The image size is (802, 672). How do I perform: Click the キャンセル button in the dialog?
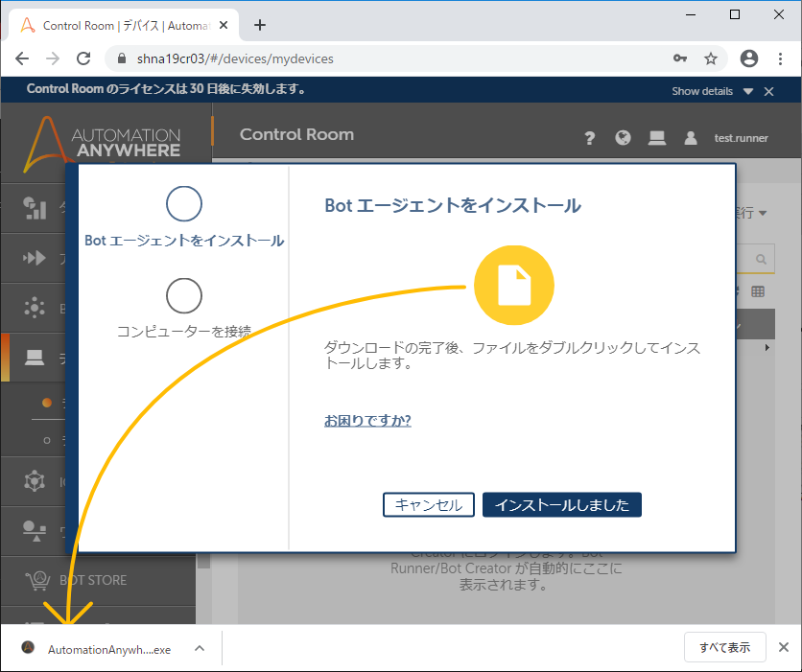point(428,505)
